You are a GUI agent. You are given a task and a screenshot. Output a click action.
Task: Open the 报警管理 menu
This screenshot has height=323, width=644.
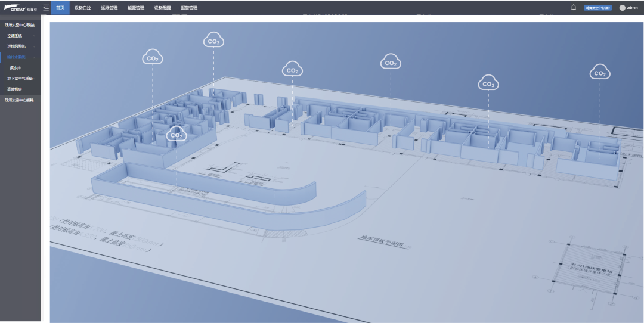[x=189, y=7]
